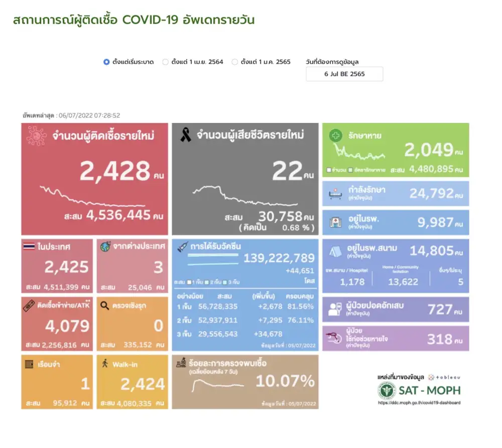
Task: Open the date picker showing 6 Jul BE 2565
Action: click(344, 74)
